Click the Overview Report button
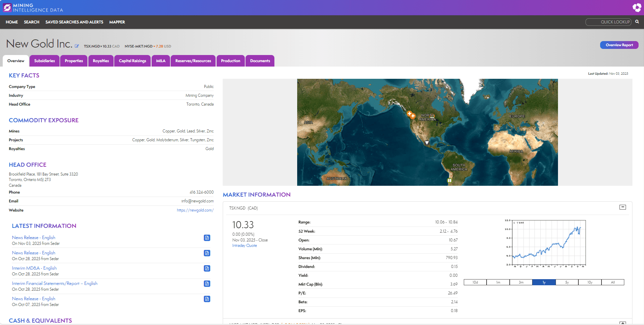This screenshot has width=644, height=325. [619, 45]
